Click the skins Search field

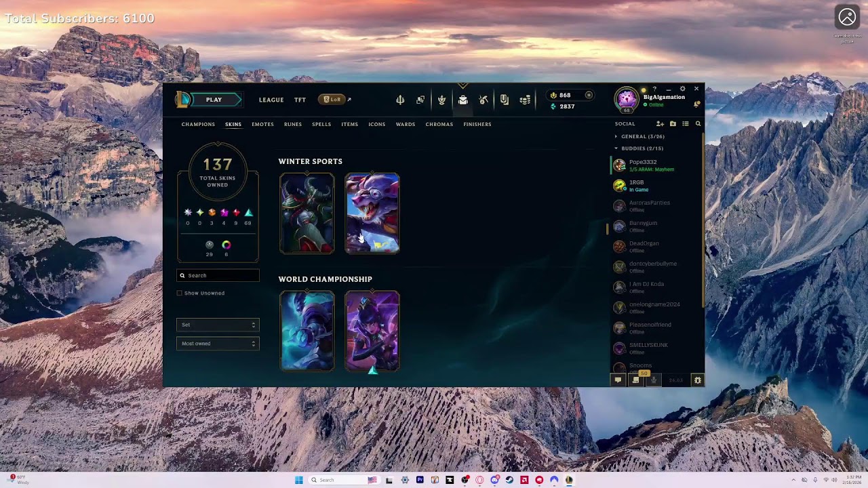tap(218, 275)
